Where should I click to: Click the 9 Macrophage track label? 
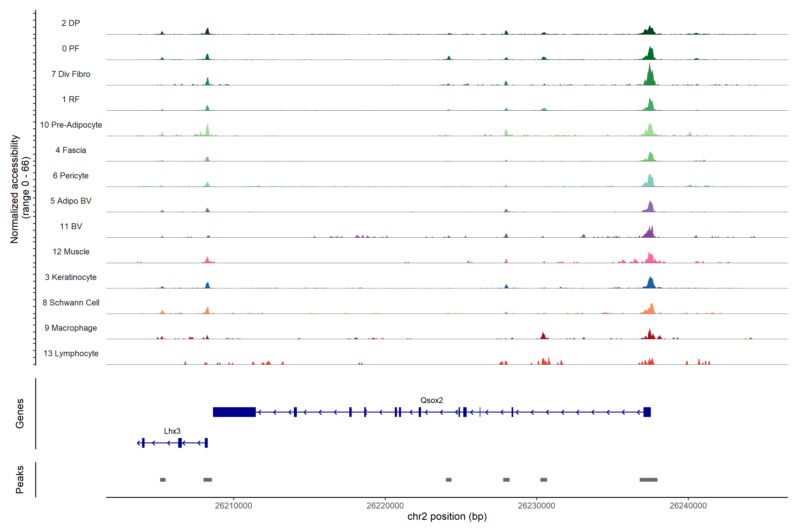click(x=70, y=328)
